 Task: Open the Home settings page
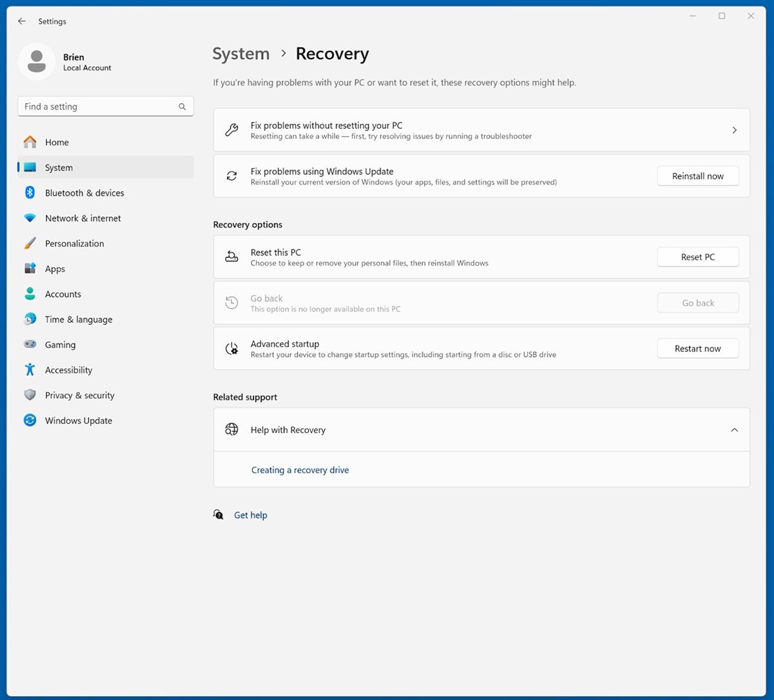[x=57, y=142]
